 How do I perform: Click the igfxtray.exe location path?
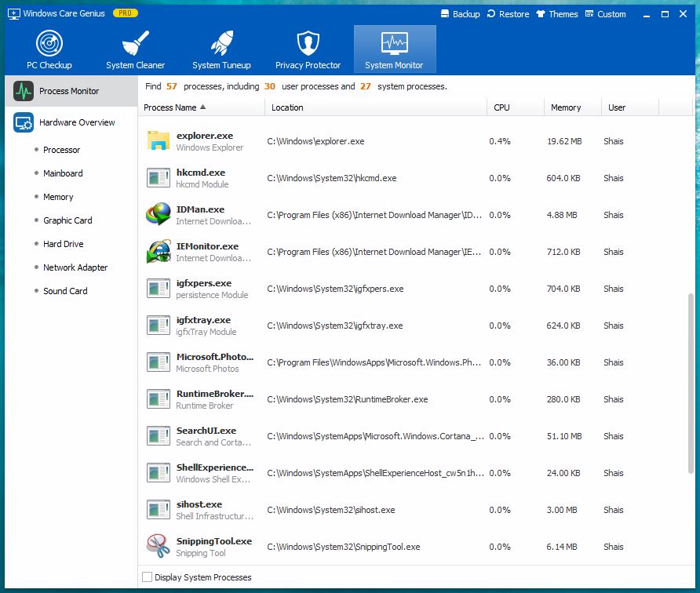(x=335, y=326)
